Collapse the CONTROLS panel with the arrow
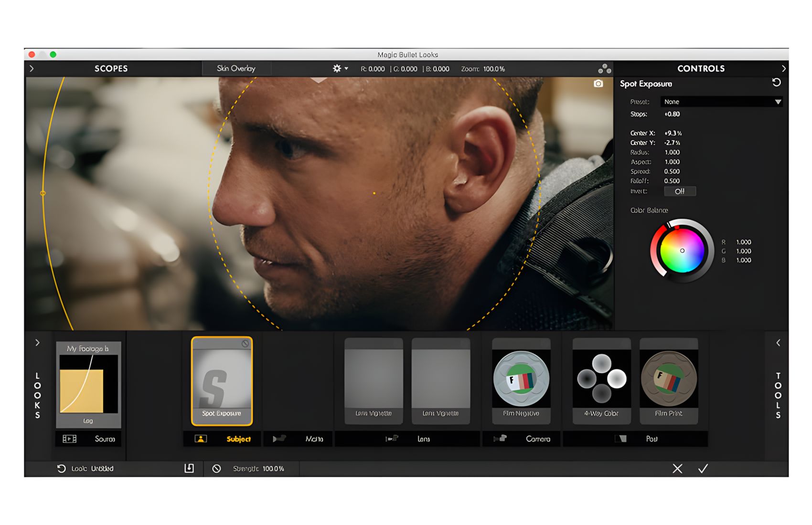 point(783,69)
